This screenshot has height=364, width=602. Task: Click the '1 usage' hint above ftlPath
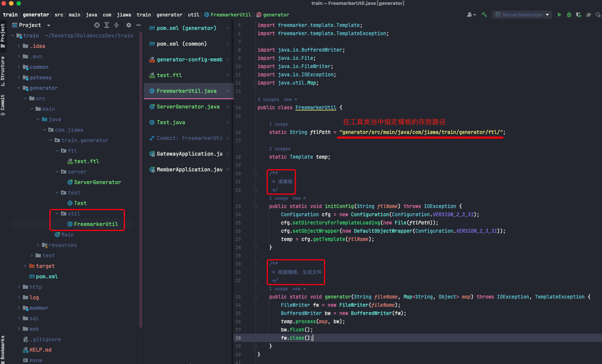click(279, 124)
